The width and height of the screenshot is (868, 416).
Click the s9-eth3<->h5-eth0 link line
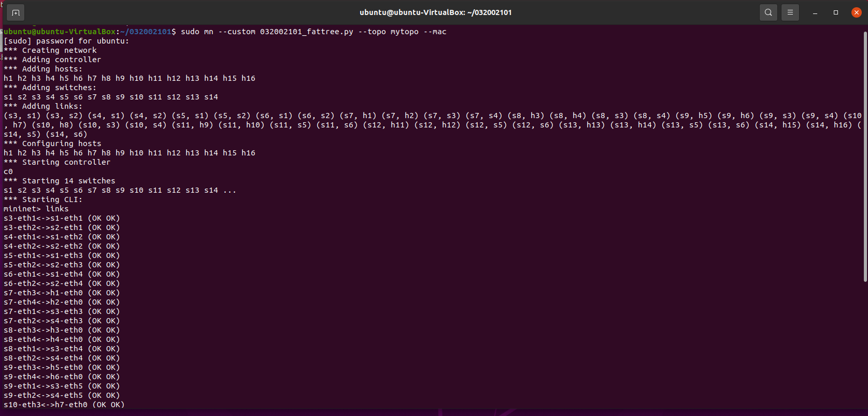pos(62,367)
